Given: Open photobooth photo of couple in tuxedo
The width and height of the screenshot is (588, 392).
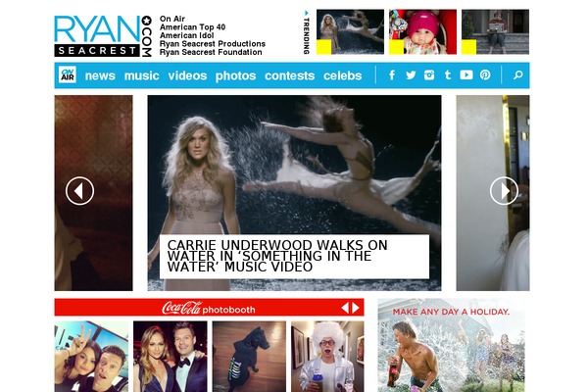Looking at the screenshot, I should [171, 357].
